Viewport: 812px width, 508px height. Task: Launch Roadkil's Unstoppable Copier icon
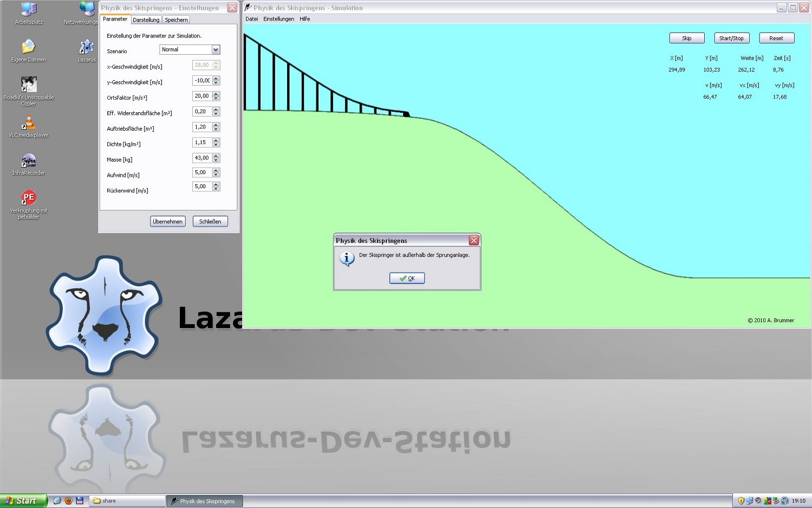click(x=29, y=85)
